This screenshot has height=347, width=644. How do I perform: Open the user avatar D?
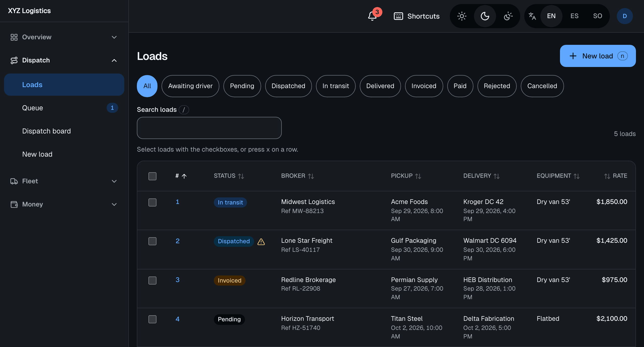point(625,16)
